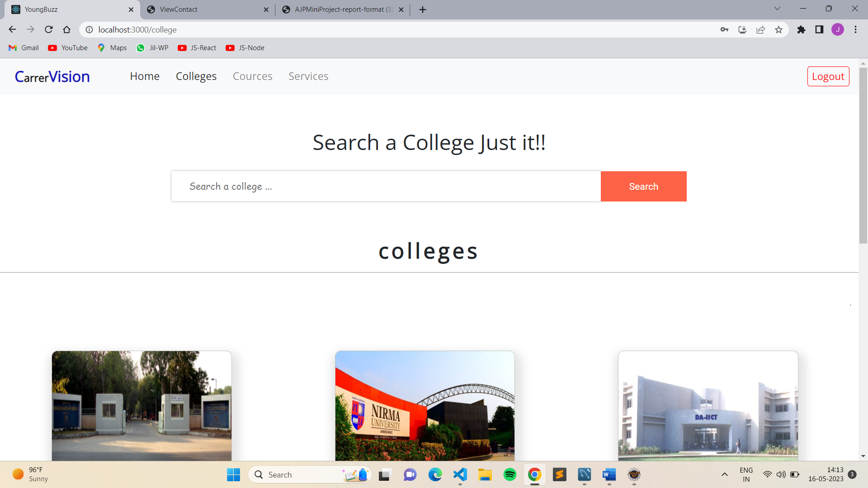
Task: Click the Maps bookmark shortcut
Action: tap(112, 47)
